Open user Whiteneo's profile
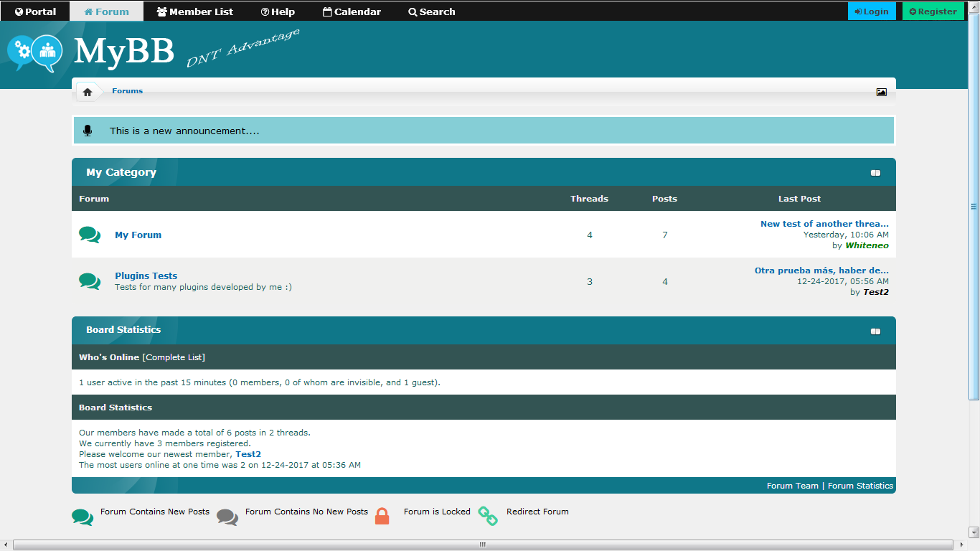The width and height of the screenshot is (980, 551). (x=867, y=245)
